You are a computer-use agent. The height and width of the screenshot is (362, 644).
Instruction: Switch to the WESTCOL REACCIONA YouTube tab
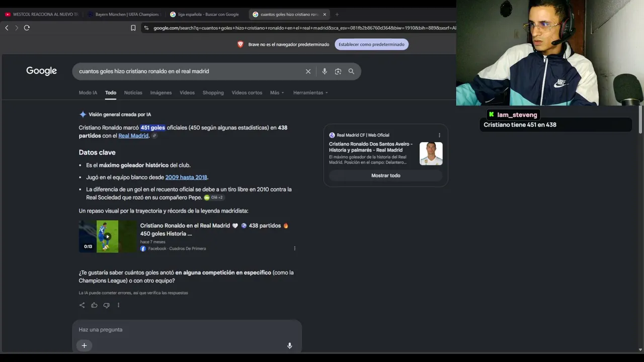click(42, 15)
